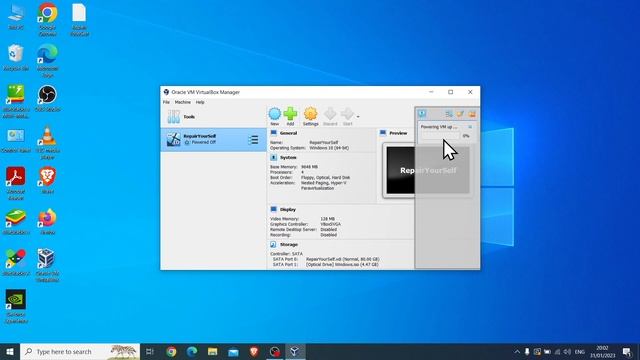The height and width of the screenshot is (360, 640).
Task: Click the Powering VM up progress bar
Action: pos(440,136)
